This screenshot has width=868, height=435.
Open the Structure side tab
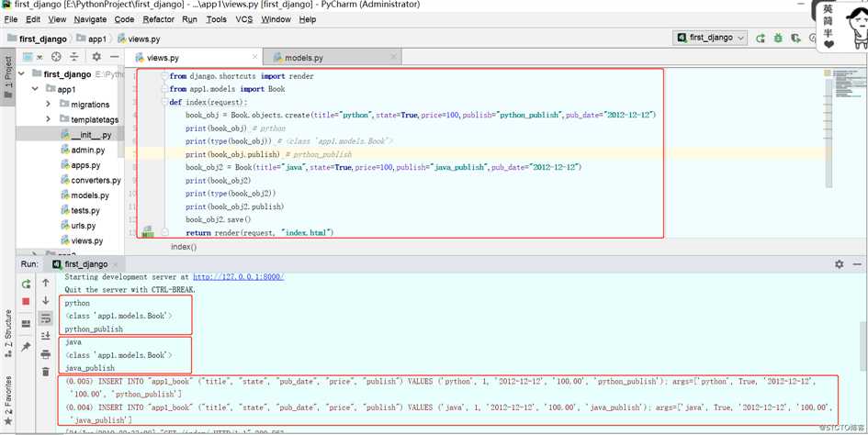point(7,332)
